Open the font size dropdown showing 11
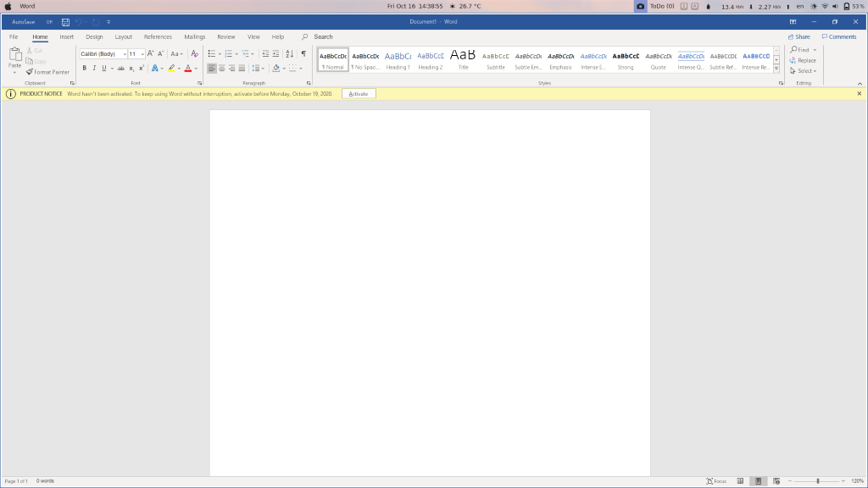Viewport: 868px width, 488px height. tap(142, 54)
